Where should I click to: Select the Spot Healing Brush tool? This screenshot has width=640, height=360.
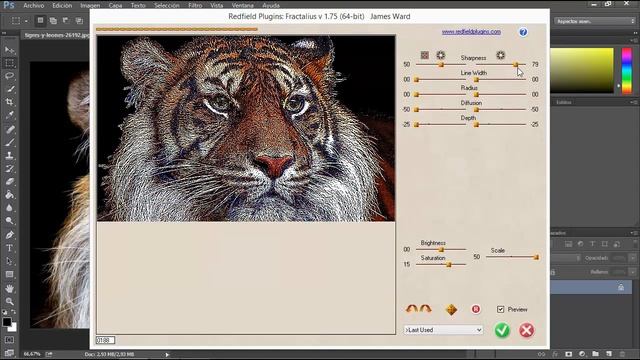[9, 129]
